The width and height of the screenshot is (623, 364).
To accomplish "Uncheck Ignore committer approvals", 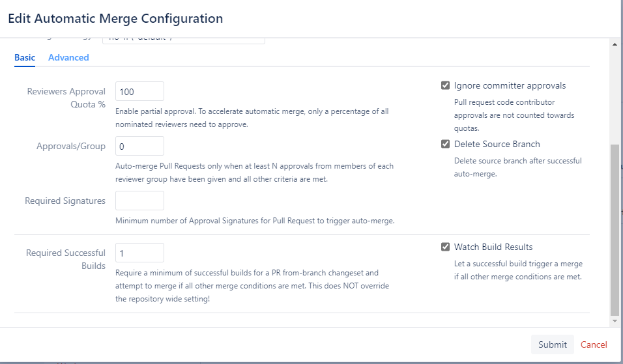I will tap(445, 85).
